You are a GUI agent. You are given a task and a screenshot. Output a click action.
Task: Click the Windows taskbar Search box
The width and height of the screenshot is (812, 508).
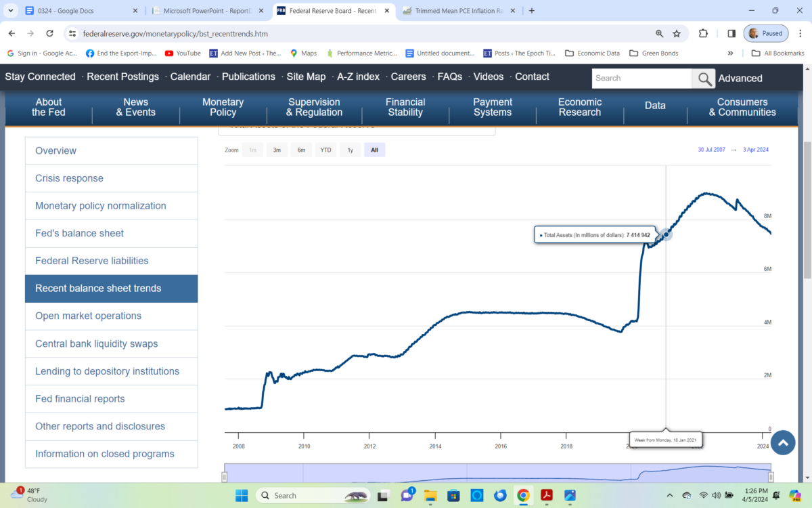click(312, 495)
